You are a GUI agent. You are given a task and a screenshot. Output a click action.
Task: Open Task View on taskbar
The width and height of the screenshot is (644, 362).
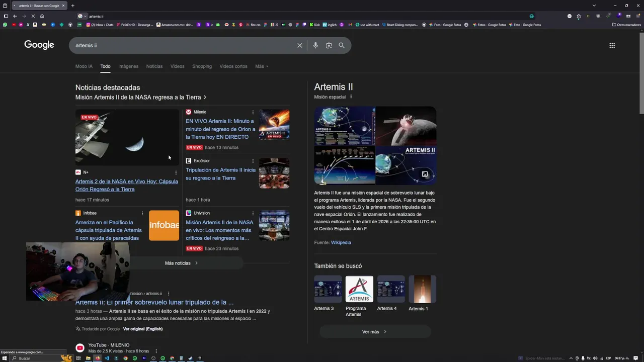click(x=78, y=358)
